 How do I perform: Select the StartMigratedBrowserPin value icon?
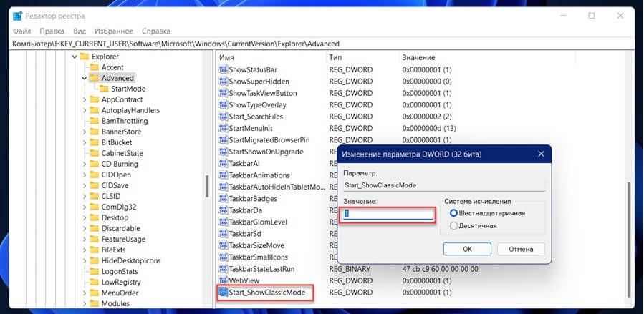point(223,140)
